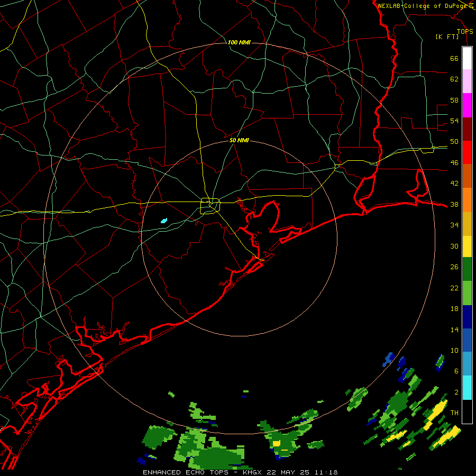
Task: Select the 46 legend value
Action: (454, 163)
